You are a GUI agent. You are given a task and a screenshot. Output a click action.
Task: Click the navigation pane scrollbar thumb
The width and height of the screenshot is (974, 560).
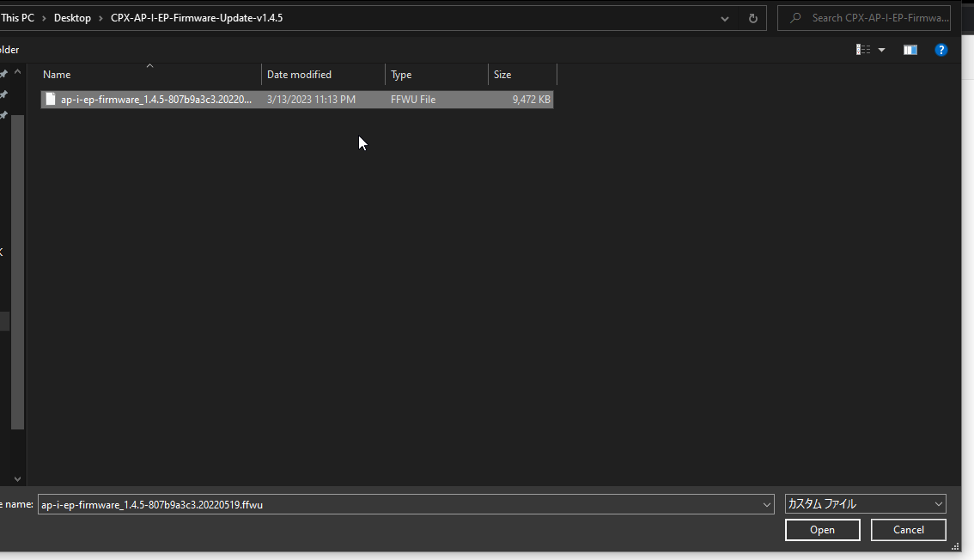click(17, 272)
